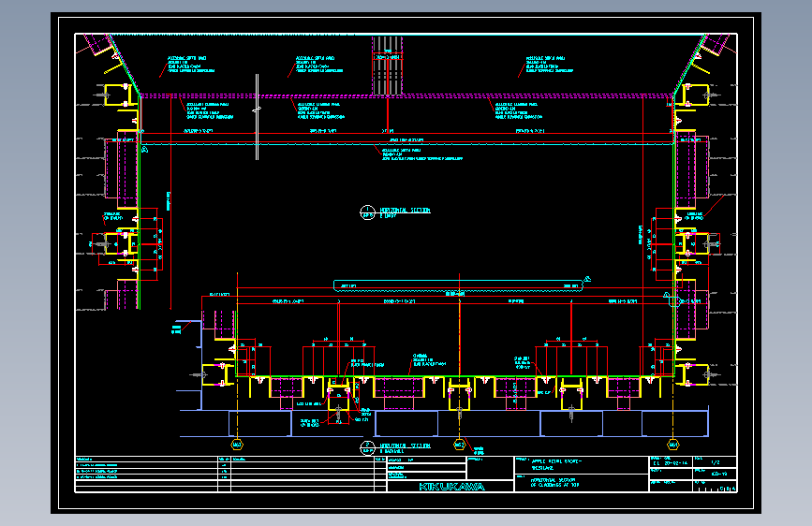Select the section marker circle beside upper HORIZONTAL SECTION
This screenshot has width=812, height=526.
367,212
